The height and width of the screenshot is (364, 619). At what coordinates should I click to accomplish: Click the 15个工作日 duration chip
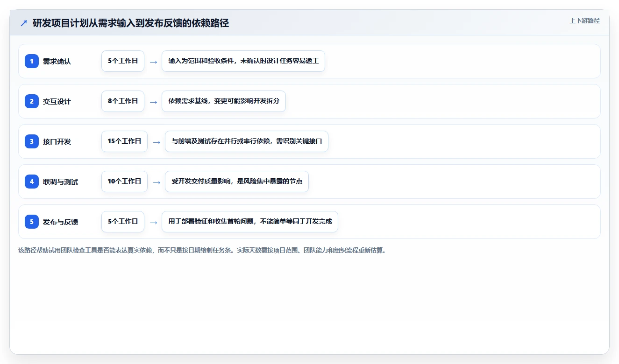(x=124, y=141)
